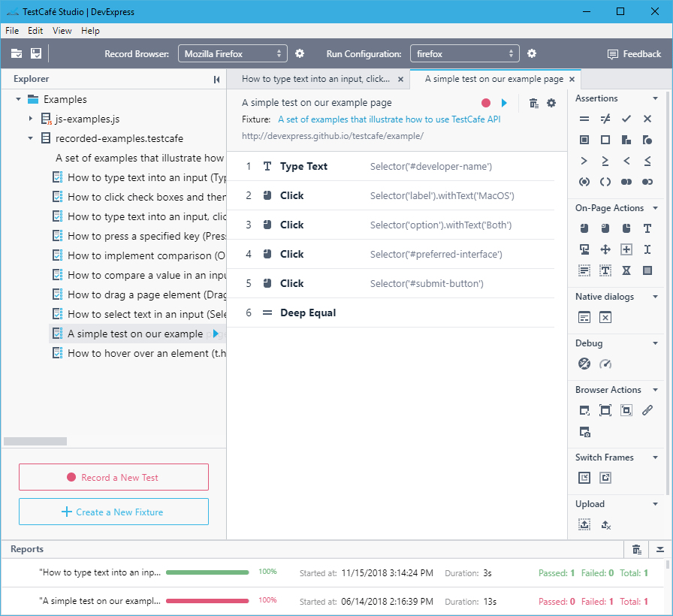Image resolution: width=673 pixels, height=616 pixels.
Task: Collapse the Browser Actions section
Action: [656, 390]
